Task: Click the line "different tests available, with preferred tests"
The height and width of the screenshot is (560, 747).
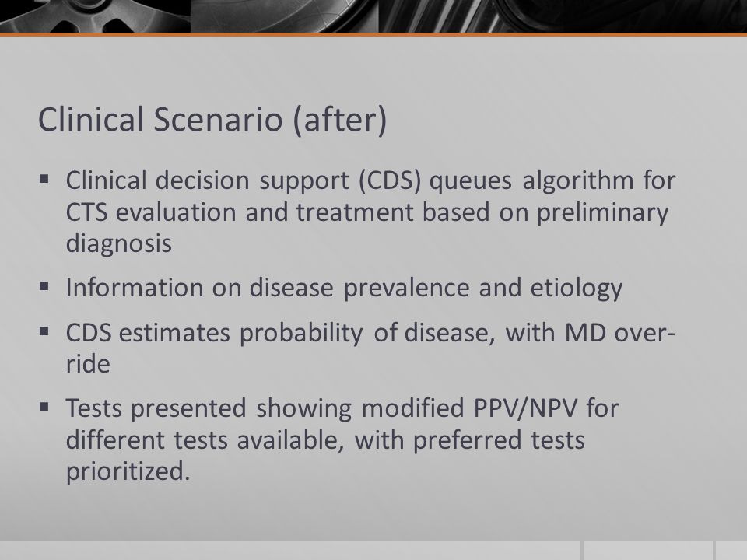Action: click(x=325, y=439)
